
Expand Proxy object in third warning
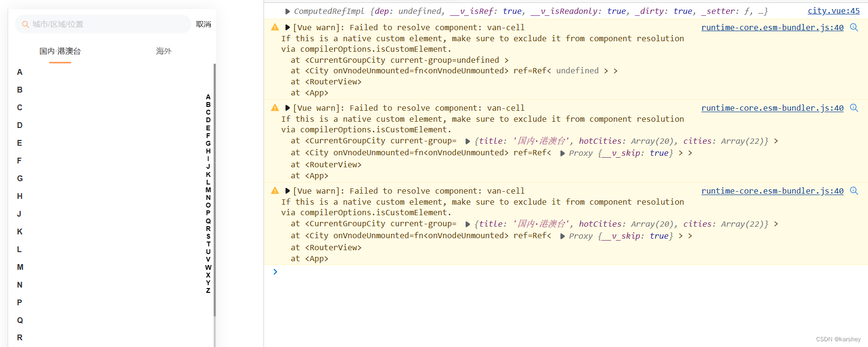point(562,236)
